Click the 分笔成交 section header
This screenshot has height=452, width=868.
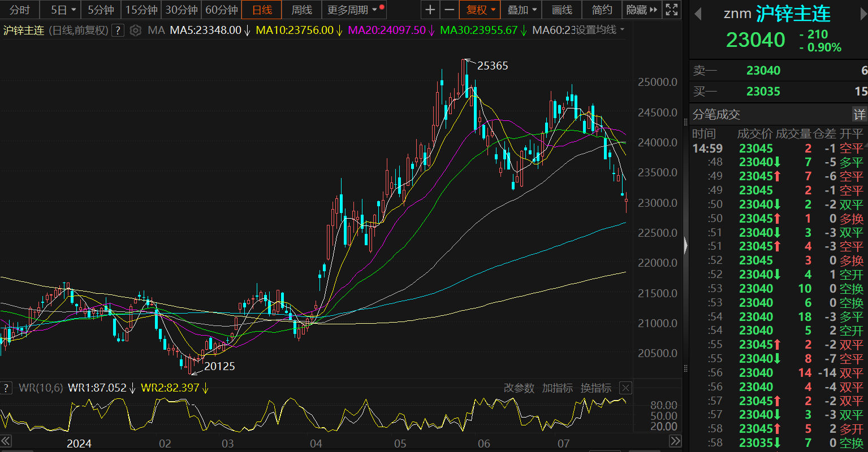[716, 115]
